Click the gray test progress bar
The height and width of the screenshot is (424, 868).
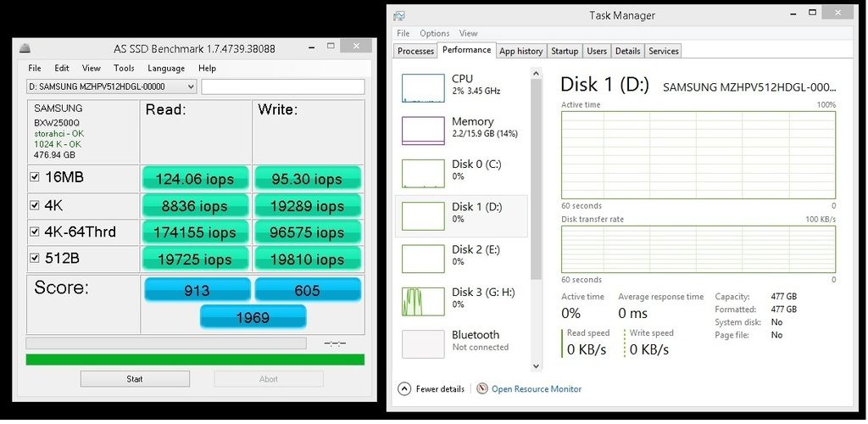pos(166,343)
